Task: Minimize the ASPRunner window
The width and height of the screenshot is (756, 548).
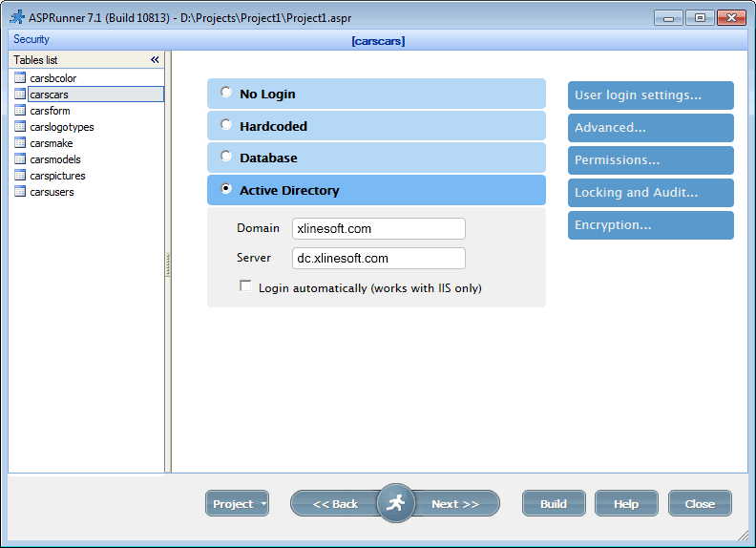Action: coord(668,18)
